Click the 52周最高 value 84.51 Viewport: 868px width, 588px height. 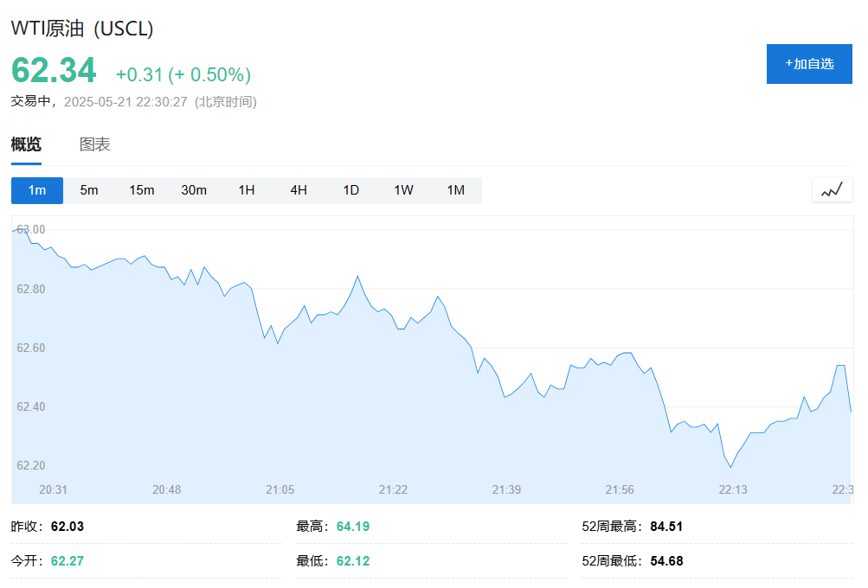tap(666, 527)
